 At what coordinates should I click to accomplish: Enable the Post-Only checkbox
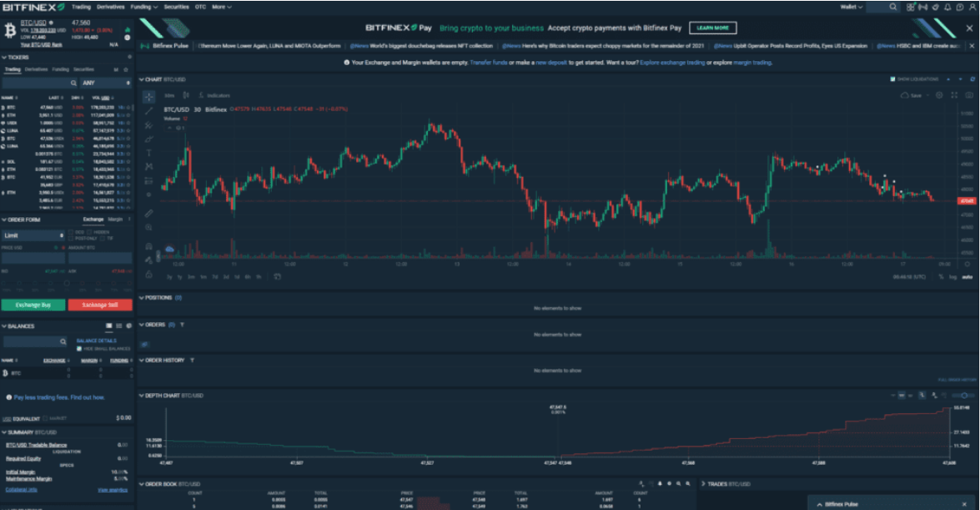pyautogui.click(x=71, y=239)
